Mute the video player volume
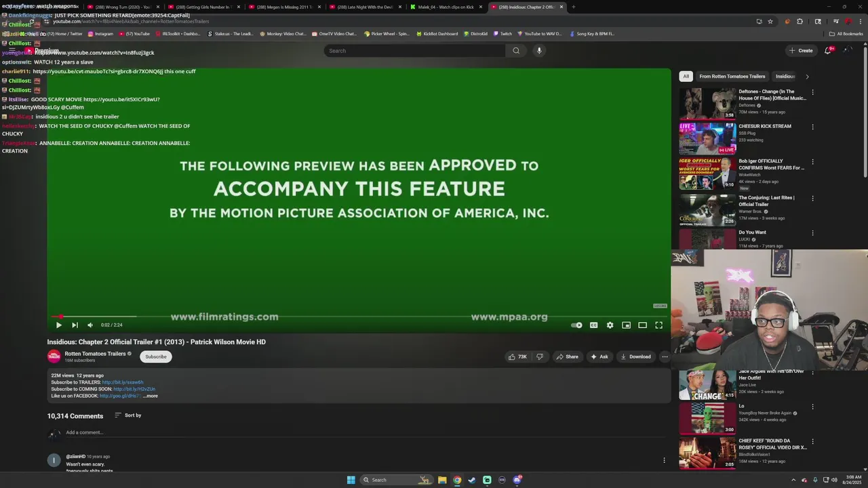868x488 pixels. tap(90, 325)
